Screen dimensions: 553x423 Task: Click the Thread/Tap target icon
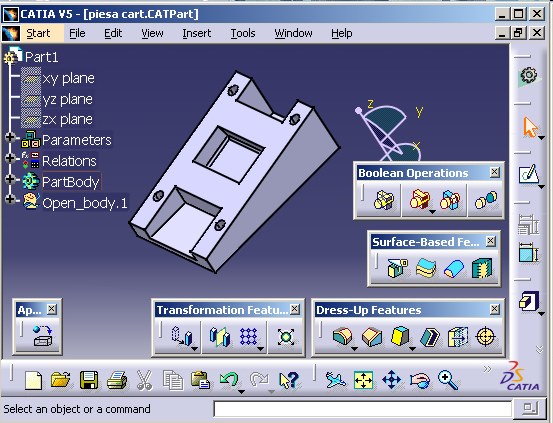point(486,337)
